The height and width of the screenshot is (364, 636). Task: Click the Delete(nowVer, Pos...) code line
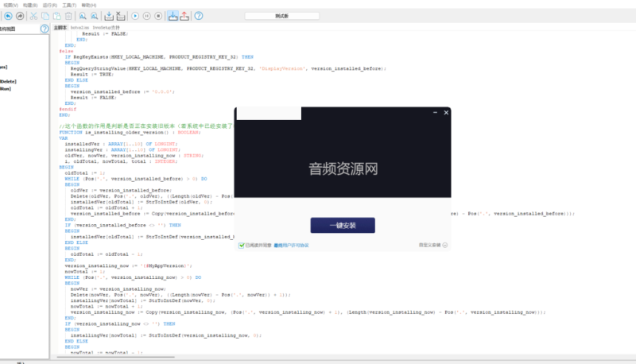tap(180, 295)
